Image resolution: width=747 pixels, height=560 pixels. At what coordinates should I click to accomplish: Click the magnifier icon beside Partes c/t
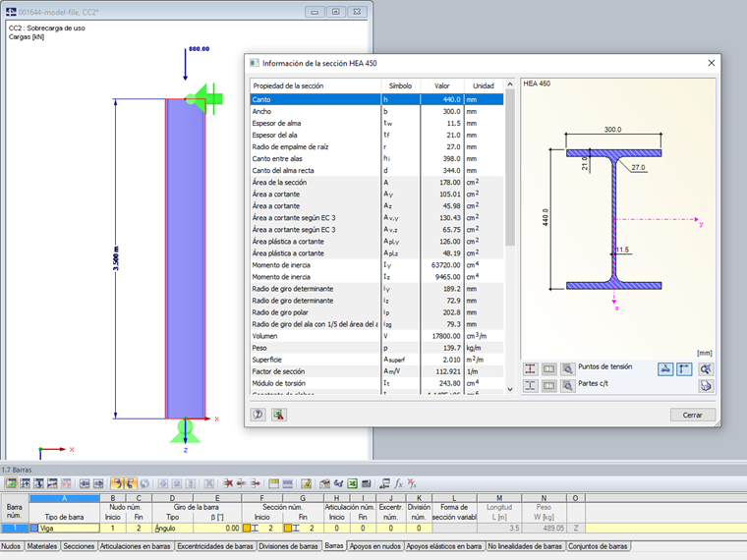point(567,386)
